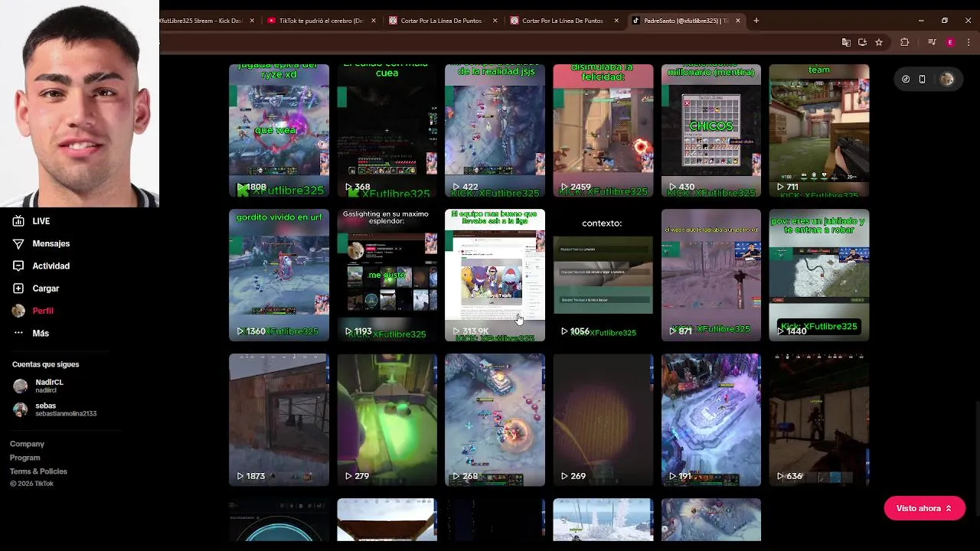
Task: Open the Chrome three-dot menu
Action: click(969, 42)
